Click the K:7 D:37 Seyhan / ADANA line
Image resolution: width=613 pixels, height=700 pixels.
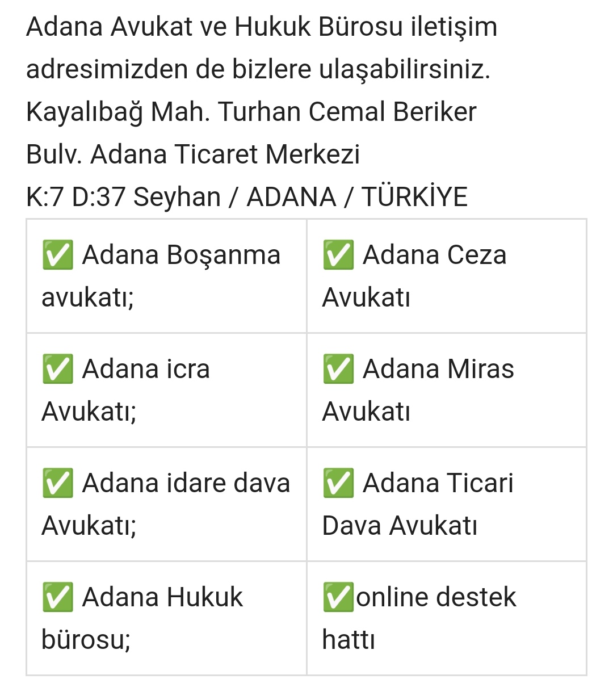point(247,197)
